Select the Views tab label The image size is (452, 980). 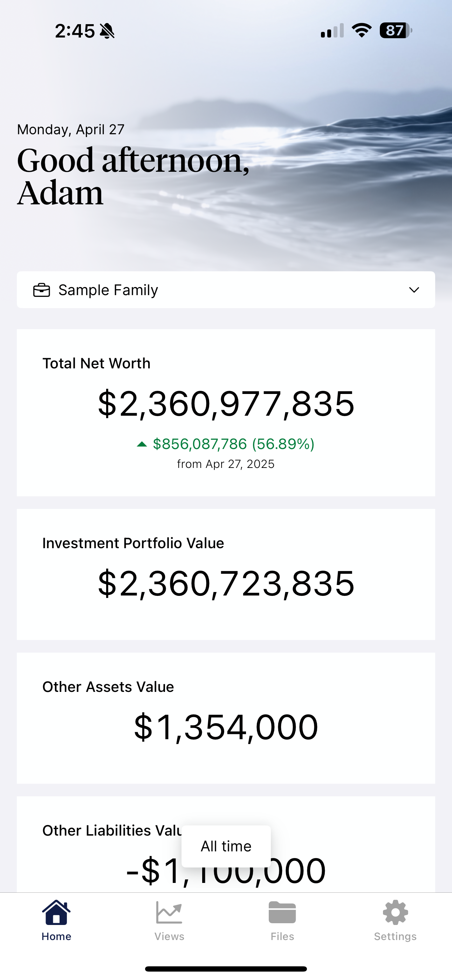[169, 936]
